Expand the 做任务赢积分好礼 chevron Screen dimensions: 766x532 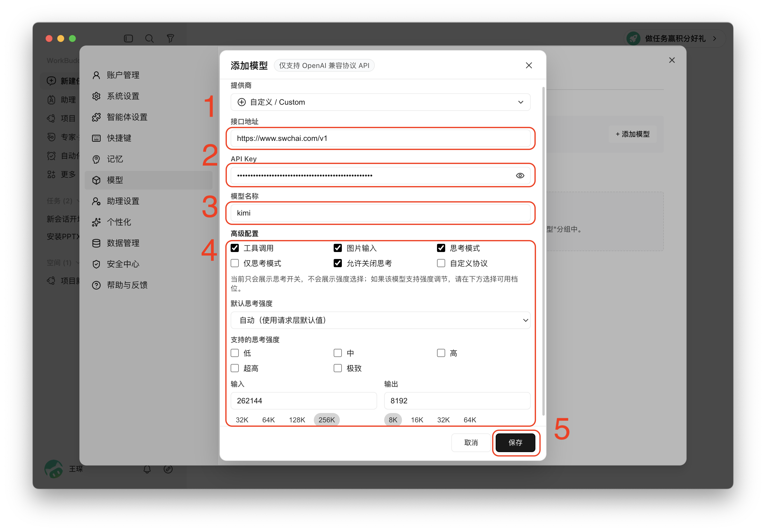point(714,38)
